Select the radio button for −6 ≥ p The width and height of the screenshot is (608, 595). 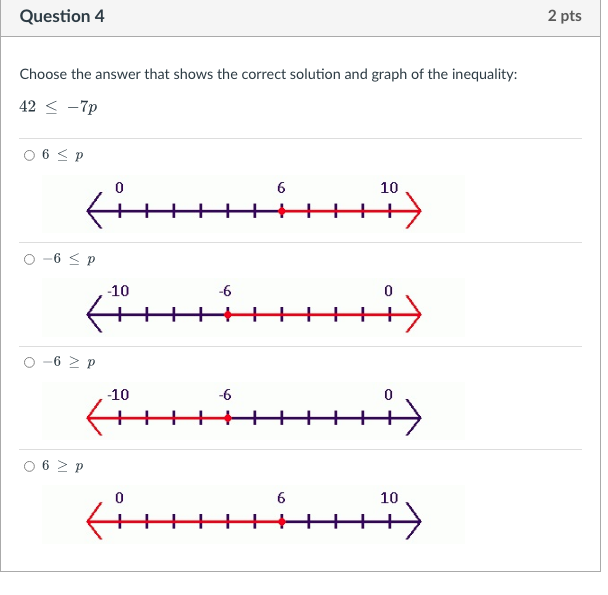point(29,363)
